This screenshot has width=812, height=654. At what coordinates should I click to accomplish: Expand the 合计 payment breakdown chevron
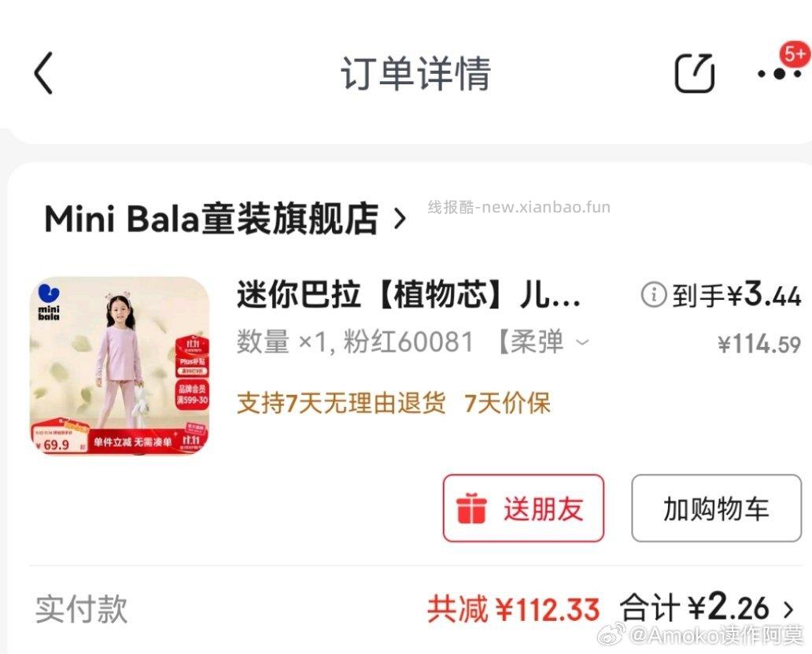pos(788,609)
